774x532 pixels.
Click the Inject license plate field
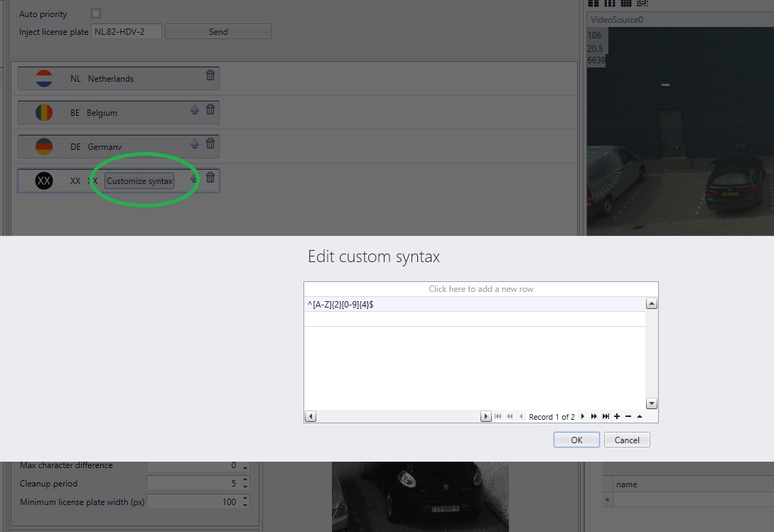coord(127,31)
